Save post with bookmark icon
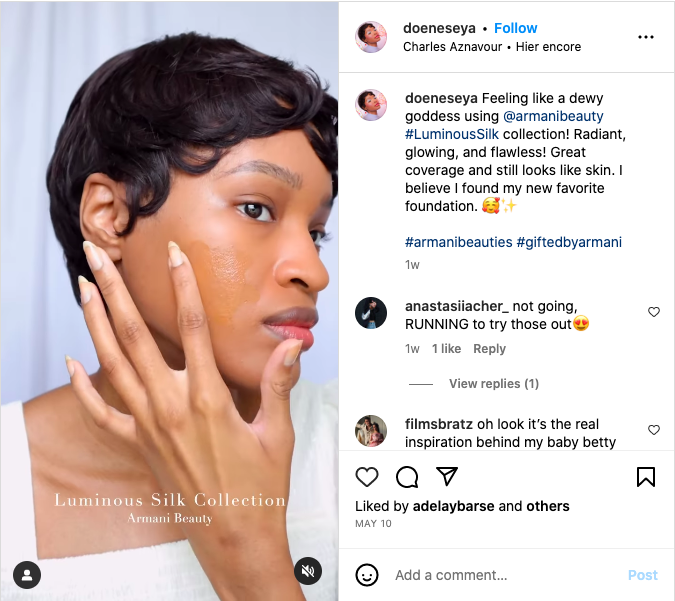The width and height of the screenshot is (675, 601). point(646,477)
